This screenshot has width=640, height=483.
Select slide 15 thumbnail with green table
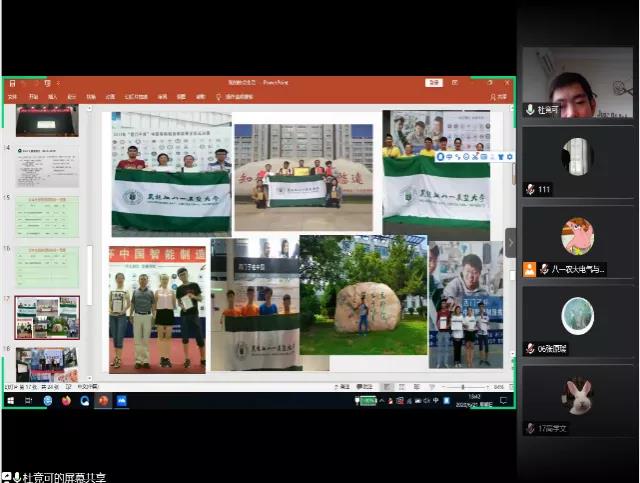pos(47,216)
